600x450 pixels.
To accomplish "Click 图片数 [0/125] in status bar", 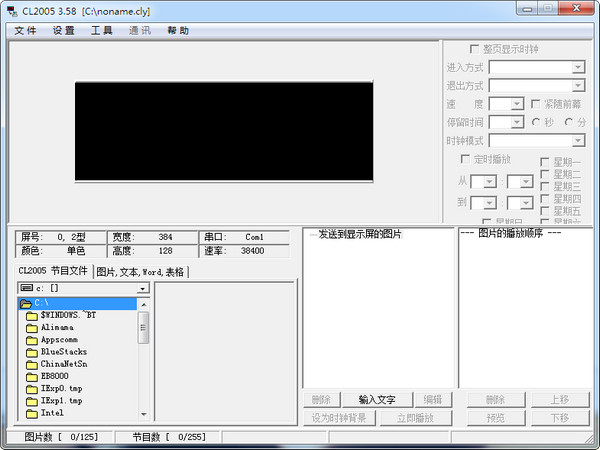I will tap(61, 437).
